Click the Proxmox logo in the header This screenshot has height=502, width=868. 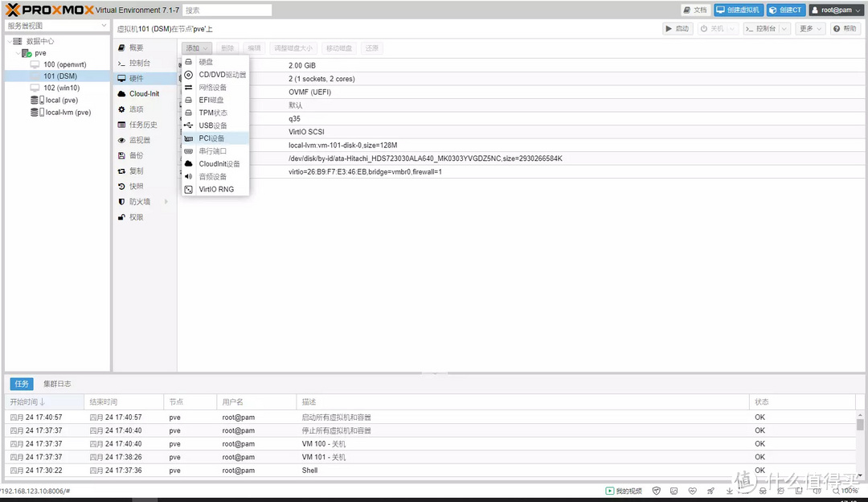tap(50, 10)
